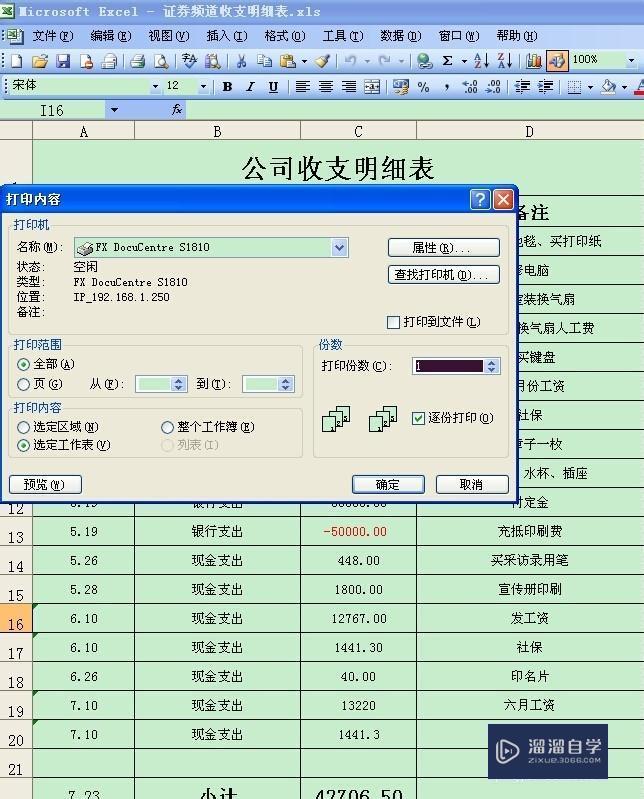
Task: Align text left
Action: tap(303, 87)
